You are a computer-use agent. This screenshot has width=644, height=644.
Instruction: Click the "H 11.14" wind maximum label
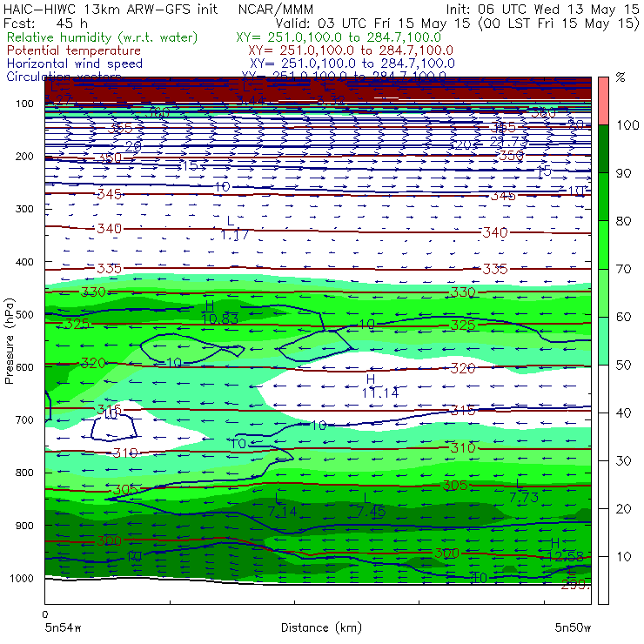(380, 386)
